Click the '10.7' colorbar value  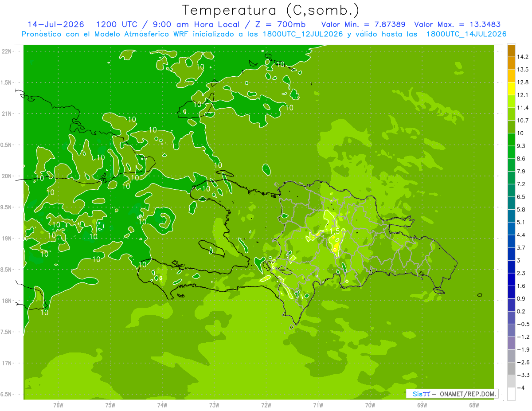pos(522,120)
